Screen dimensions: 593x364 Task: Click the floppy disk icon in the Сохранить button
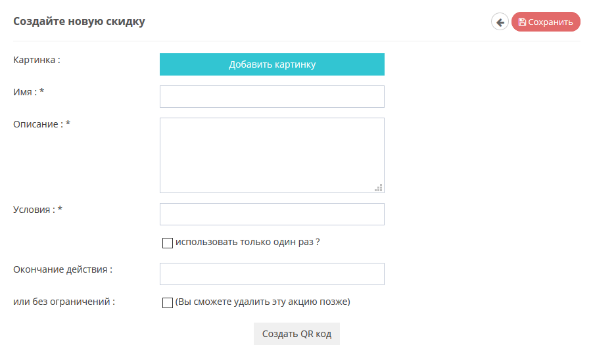(x=522, y=22)
